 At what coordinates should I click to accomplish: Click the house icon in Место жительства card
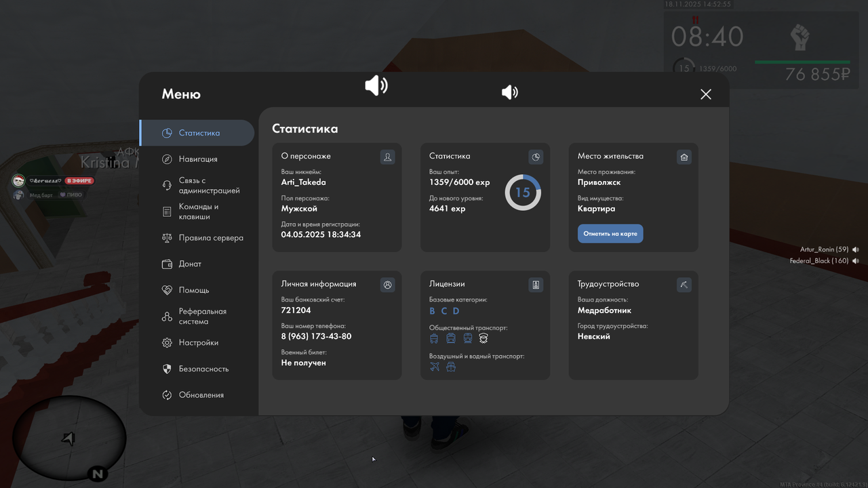684,157
